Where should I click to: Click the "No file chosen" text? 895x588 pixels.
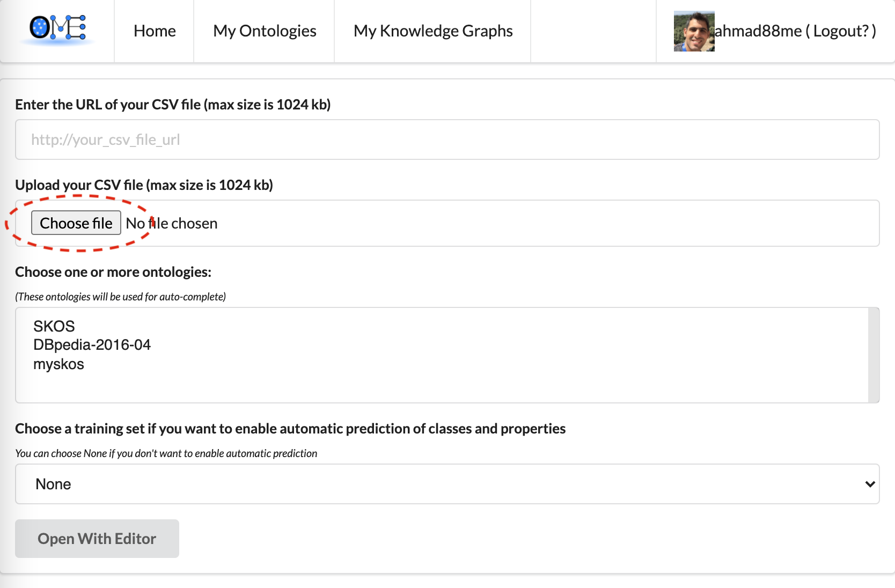tap(172, 223)
